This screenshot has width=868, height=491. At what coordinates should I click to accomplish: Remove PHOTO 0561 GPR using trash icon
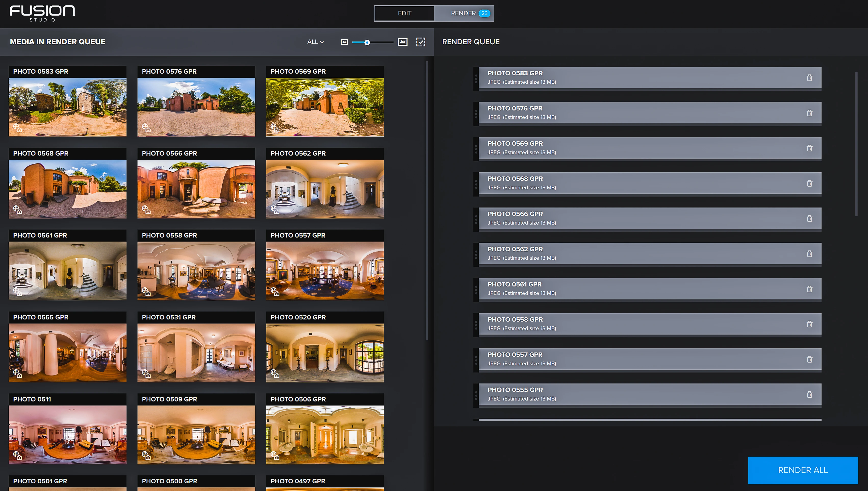coord(809,289)
